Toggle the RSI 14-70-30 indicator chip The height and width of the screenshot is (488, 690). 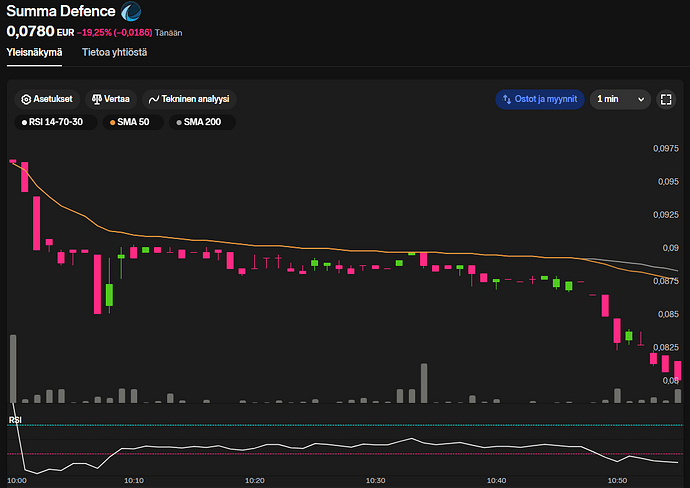coord(56,122)
